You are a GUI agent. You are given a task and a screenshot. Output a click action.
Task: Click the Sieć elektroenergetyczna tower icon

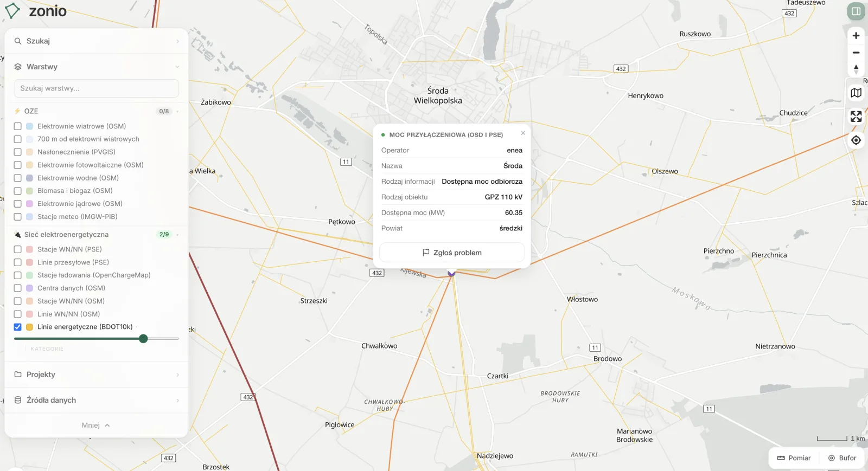[x=17, y=235]
